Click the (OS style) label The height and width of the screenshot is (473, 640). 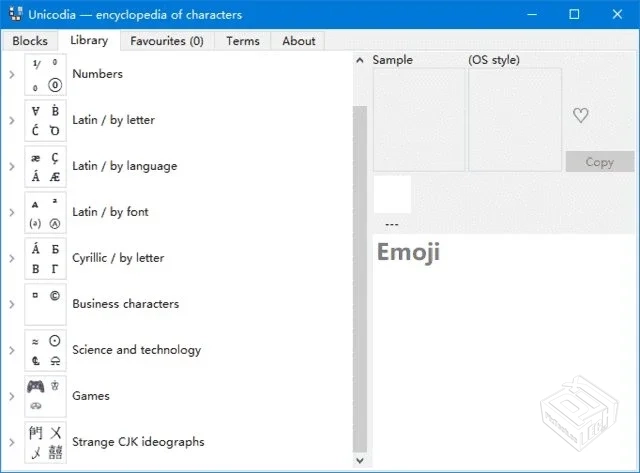click(494, 60)
